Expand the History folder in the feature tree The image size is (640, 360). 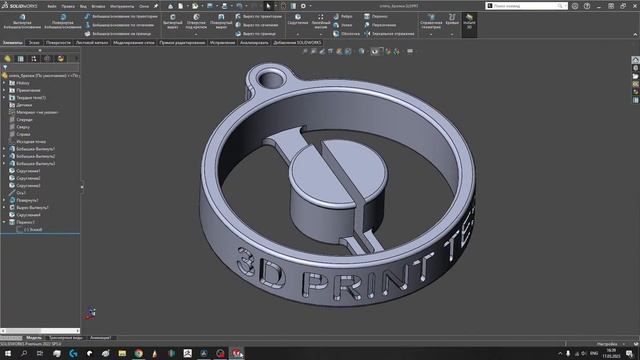click(x=4, y=83)
